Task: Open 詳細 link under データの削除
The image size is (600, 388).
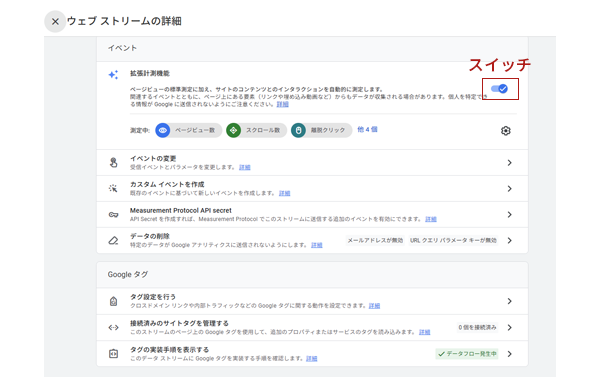Action: [x=316, y=245]
